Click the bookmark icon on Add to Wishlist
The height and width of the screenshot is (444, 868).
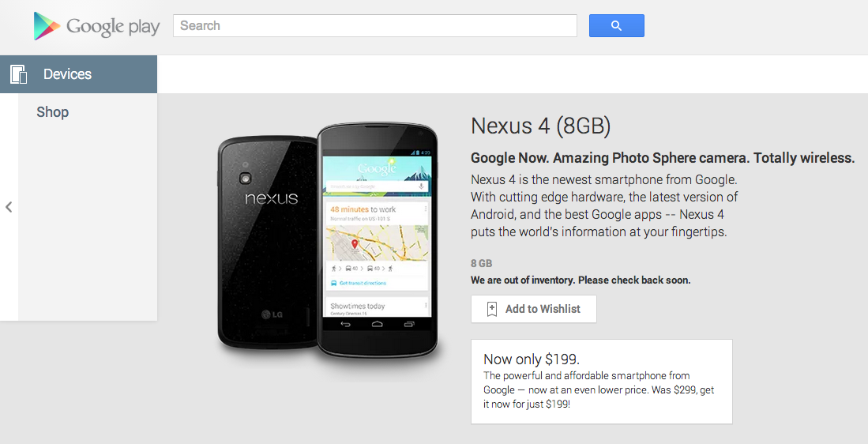pyautogui.click(x=491, y=309)
